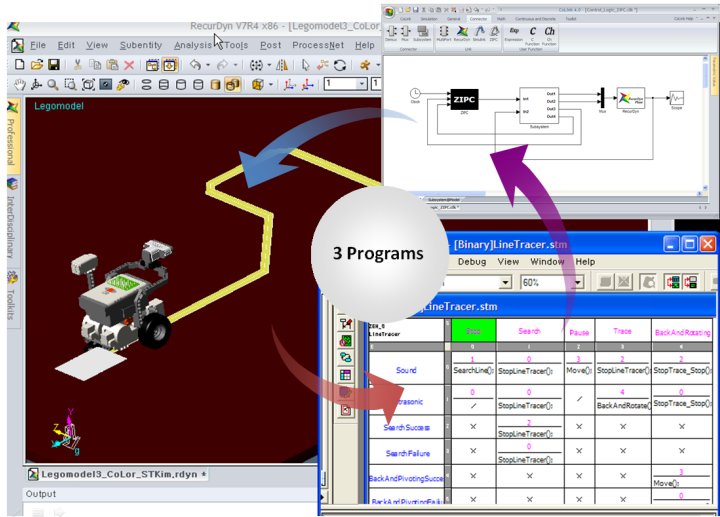The width and height of the screenshot is (720, 517).
Task: Click C Function icon in CoLink ribbon
Action: pos(532,36)
